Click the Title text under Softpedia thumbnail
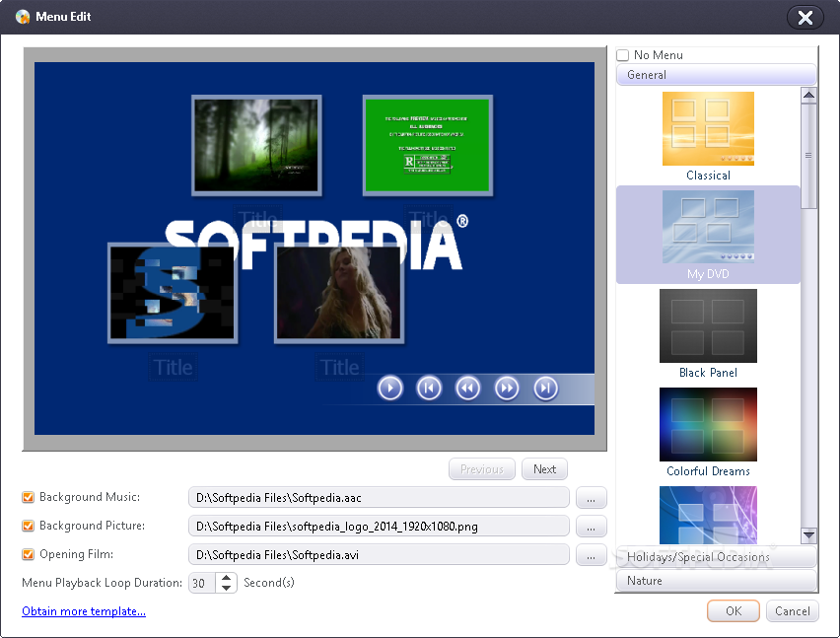 tap(174, 368)
